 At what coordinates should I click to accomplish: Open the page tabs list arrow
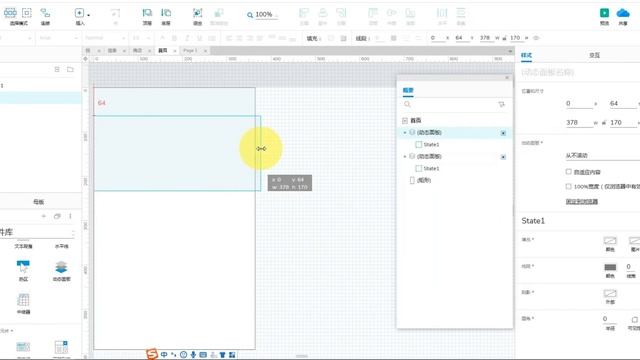point(510,51)
